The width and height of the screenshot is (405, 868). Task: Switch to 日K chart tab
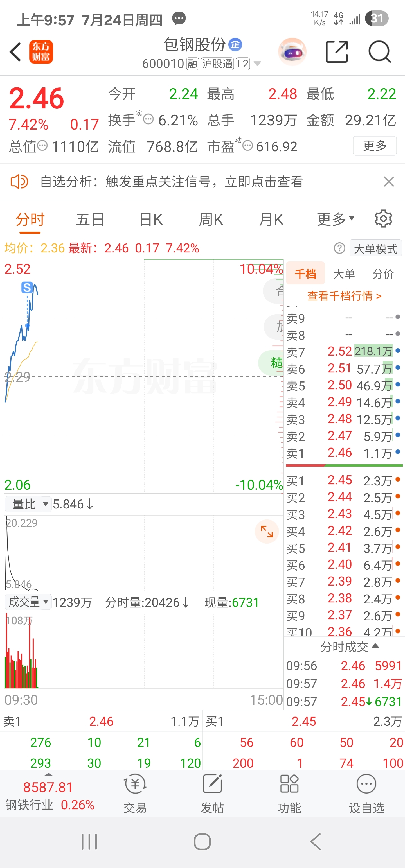(151, 220)
